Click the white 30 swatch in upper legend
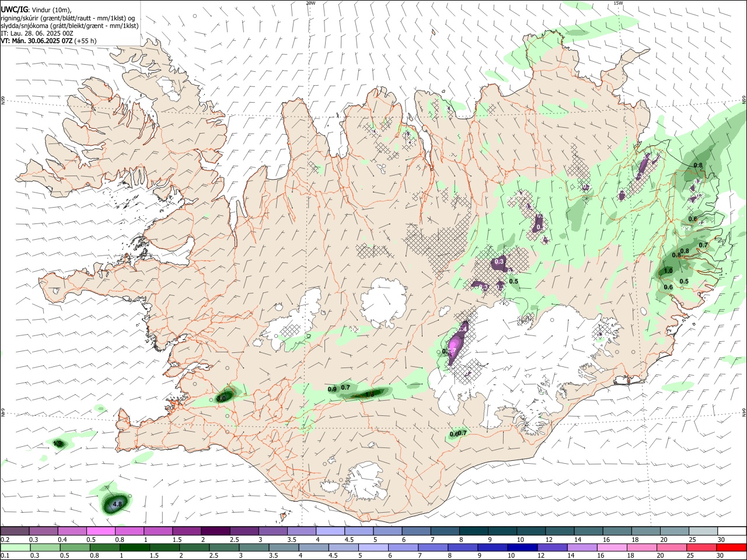This screenshot has height=560, width=747. click(732, 531)
